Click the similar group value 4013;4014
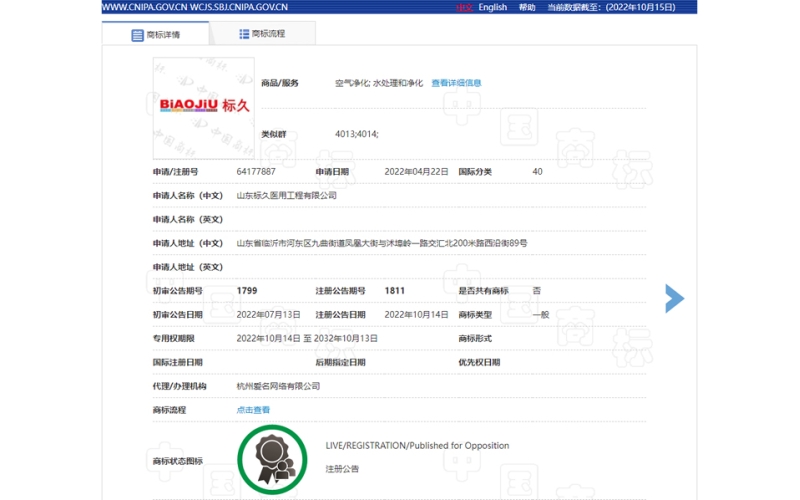The image size is (800, 500). [x=357, y=133]
